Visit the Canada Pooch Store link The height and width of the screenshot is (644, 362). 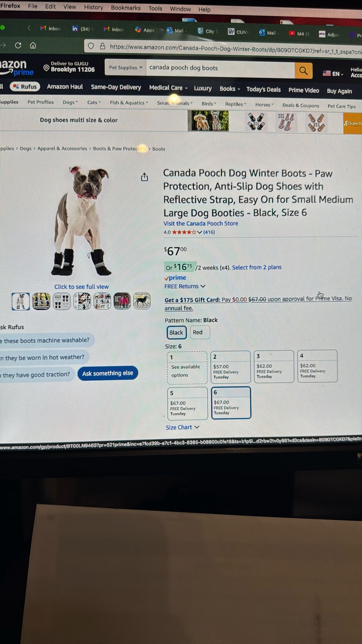click(201, 223)
